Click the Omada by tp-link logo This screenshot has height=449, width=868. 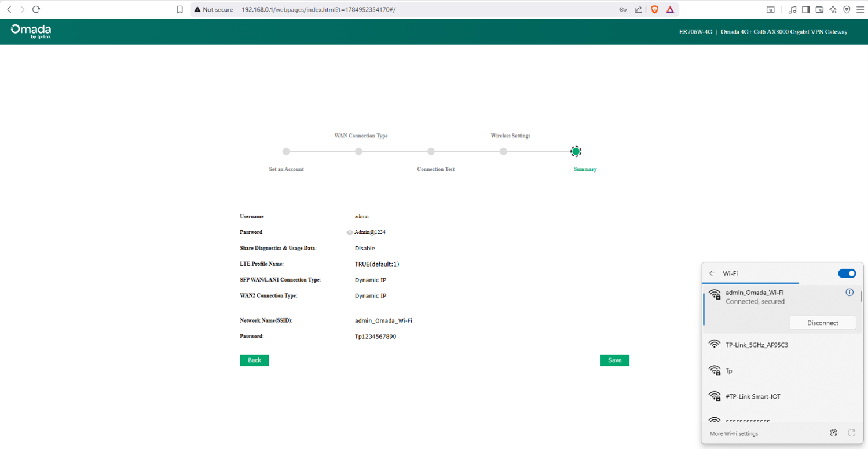pyautogui.click(x=31, y=31)
